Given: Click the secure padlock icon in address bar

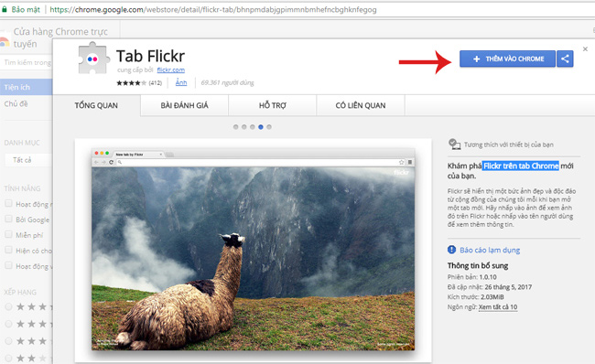Looking at the screenshot, I should point(5,9).
